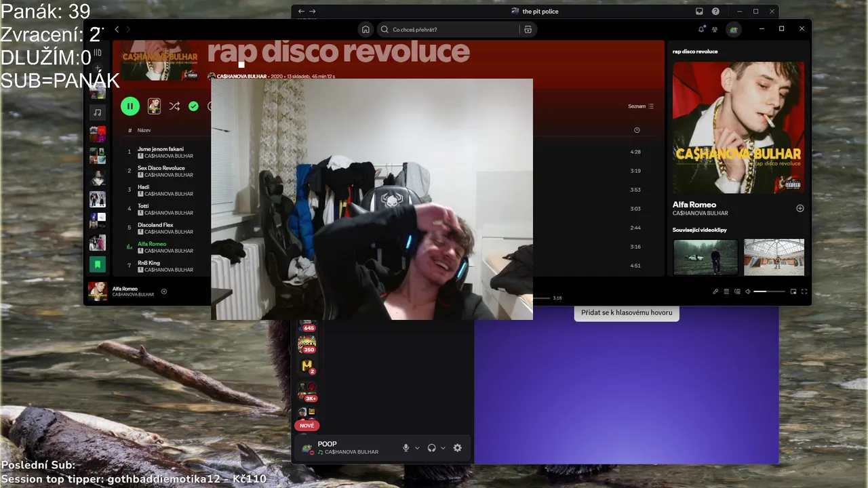868x488 pixels.
Task: Open Discord server with 350 badge
Action: point(307,344)
